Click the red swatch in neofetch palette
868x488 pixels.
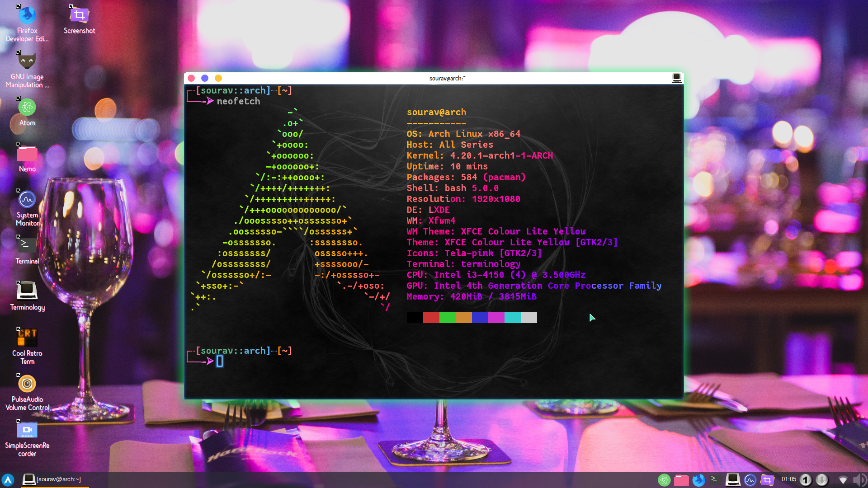(431, 318)
